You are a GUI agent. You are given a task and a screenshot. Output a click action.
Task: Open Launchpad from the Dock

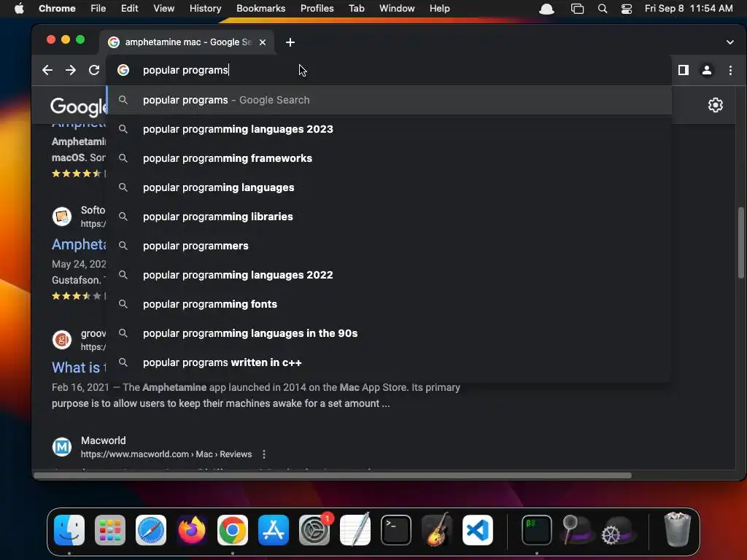110,530
